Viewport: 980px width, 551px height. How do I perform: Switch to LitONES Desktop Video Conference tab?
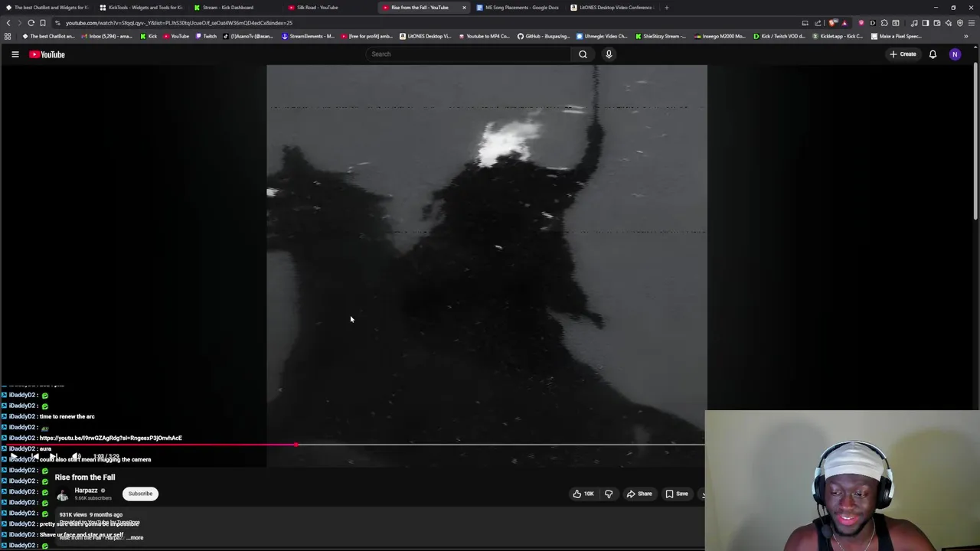pyautogui.click(x=612, y=8)
